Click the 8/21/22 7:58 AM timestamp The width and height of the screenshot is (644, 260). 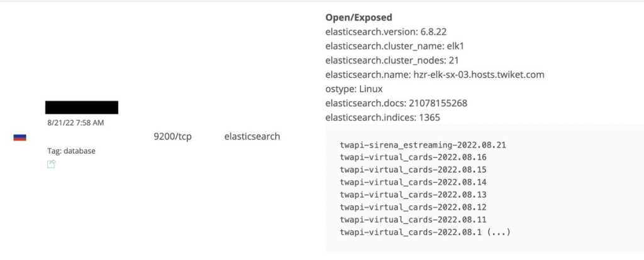tap(75, 122)
